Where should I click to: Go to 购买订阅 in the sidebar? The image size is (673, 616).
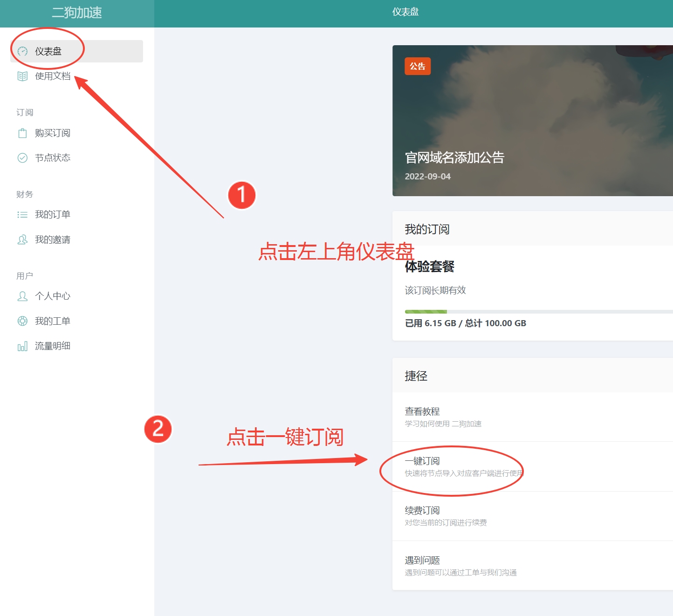[53, 133]
